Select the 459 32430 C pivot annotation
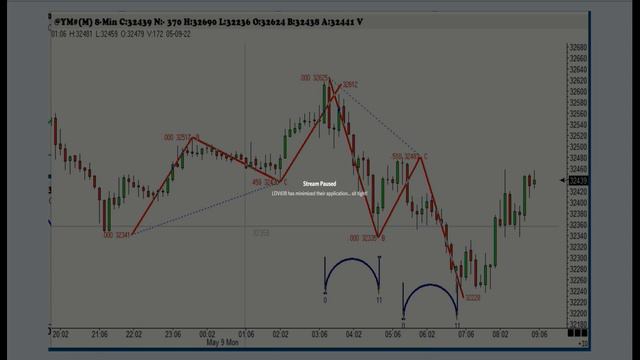 click(x=269, y=182)
